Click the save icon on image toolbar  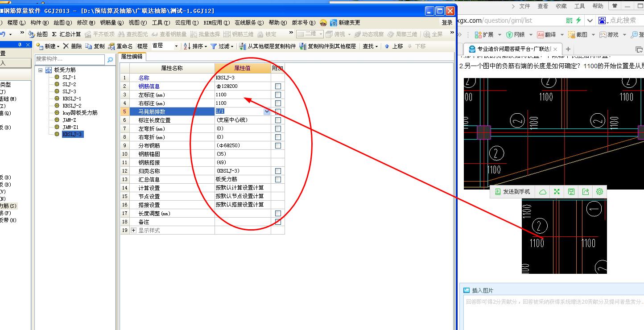[x=571, y=192]
